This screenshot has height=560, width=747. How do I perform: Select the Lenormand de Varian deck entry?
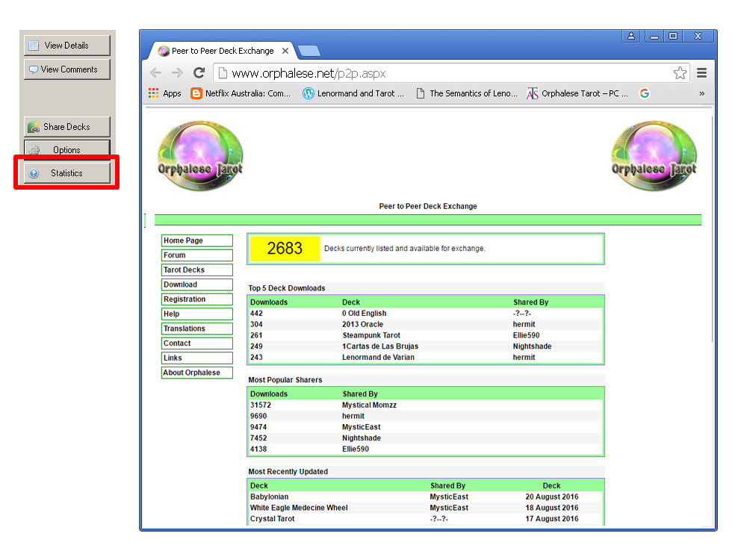(378, 357)
